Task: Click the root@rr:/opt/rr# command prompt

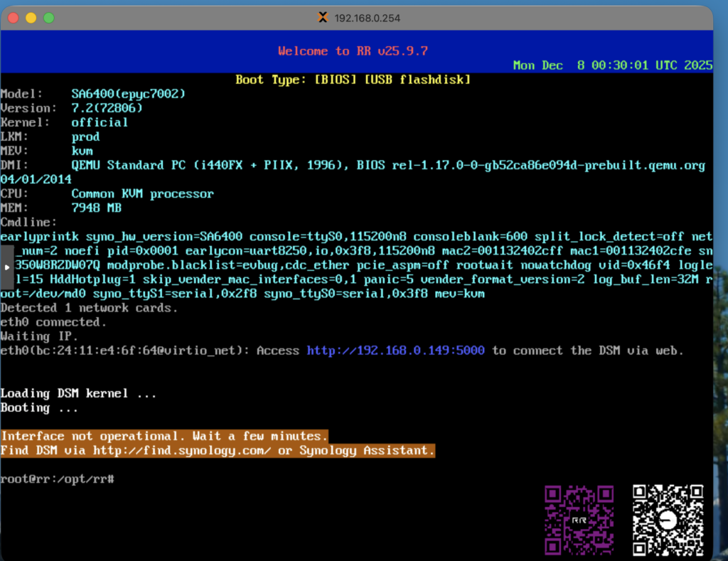Action: 57,479
